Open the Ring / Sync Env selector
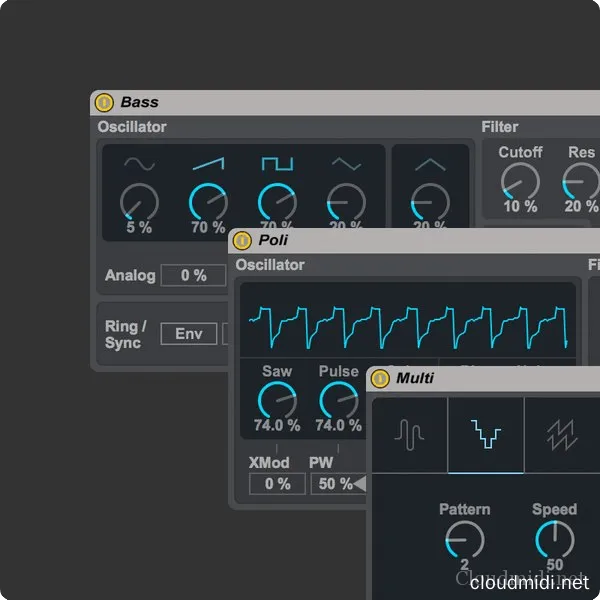Screen dimensions: 600x600 tap(188, 333)
